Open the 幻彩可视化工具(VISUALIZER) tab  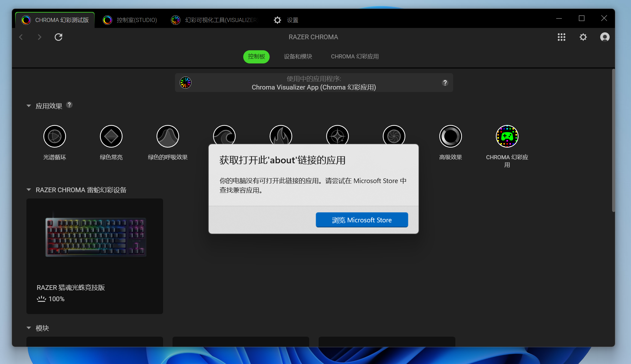coord(215,20)
